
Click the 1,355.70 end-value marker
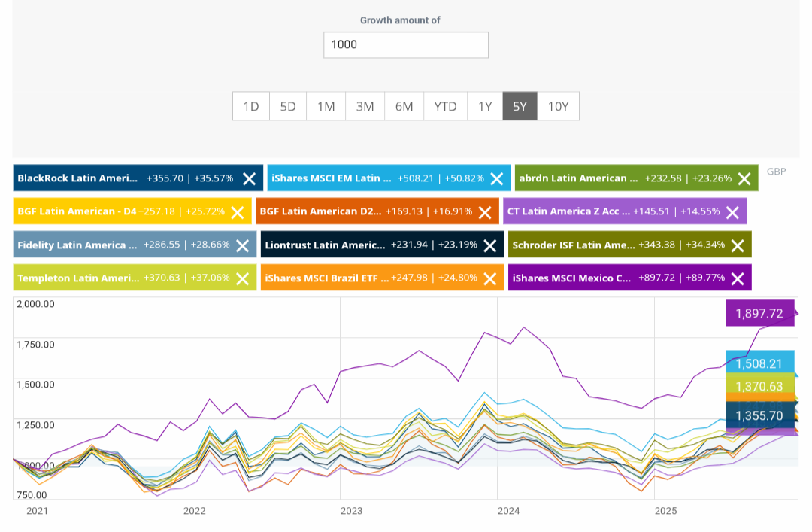(x=759, y=416)
